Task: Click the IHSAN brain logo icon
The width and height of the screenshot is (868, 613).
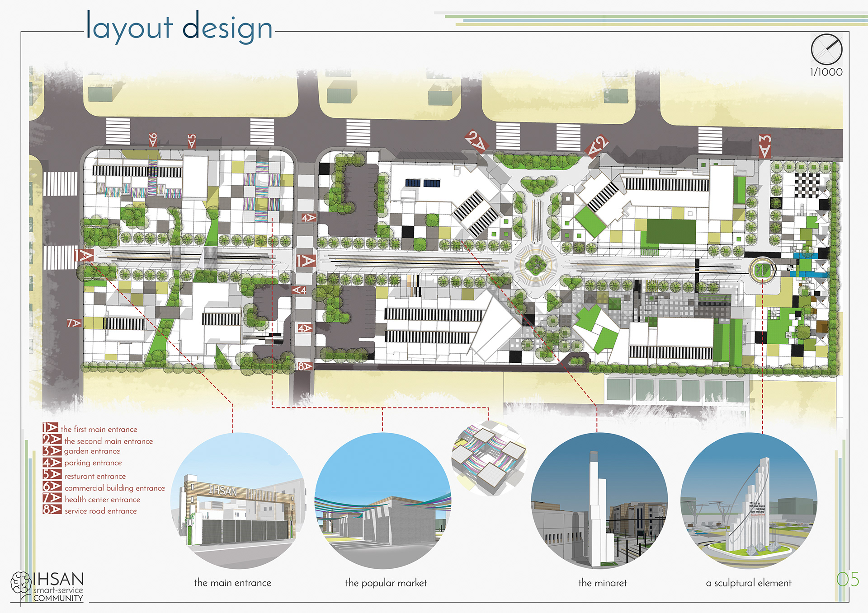Action: click(20, 583)
